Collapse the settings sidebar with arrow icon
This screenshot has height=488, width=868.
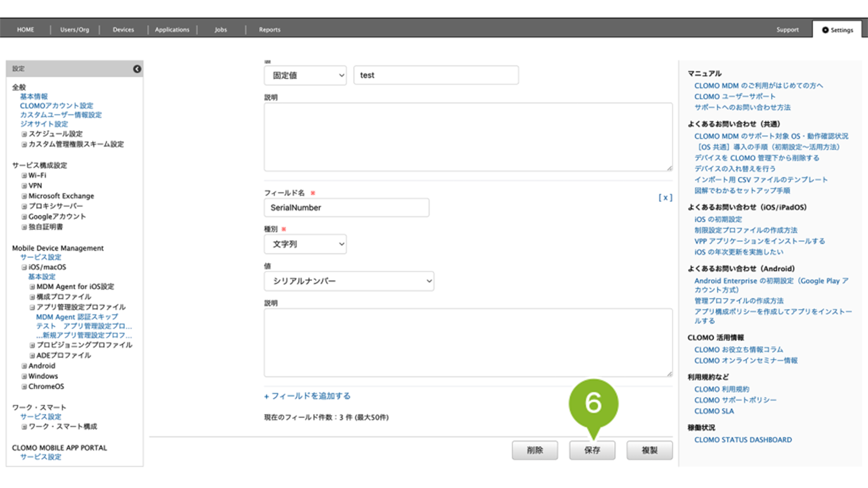point(137,69)
